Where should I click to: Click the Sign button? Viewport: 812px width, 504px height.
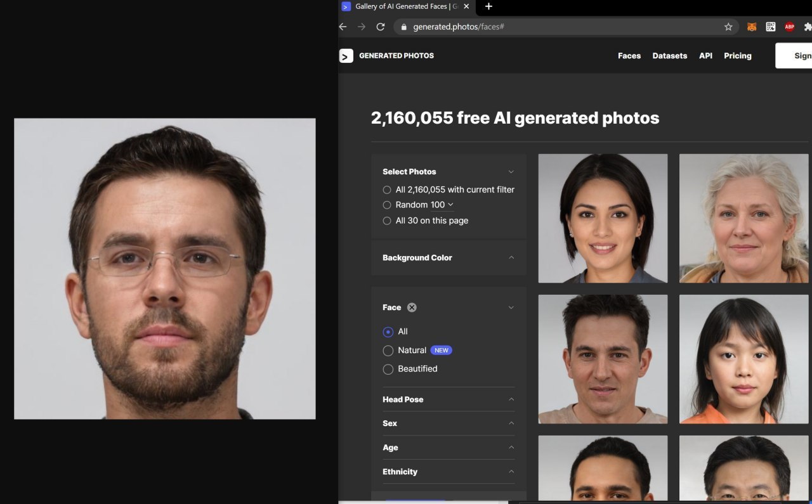794,56
